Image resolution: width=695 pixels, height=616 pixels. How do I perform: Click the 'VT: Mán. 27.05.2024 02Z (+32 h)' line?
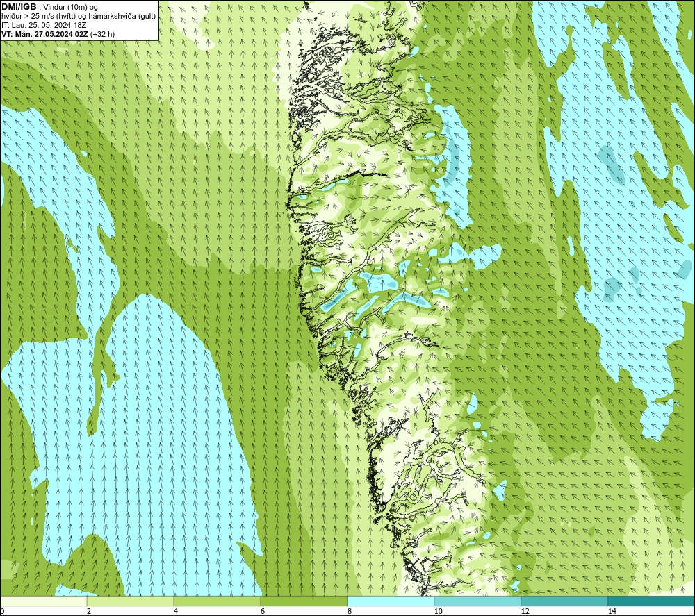(x=58, y=33)
